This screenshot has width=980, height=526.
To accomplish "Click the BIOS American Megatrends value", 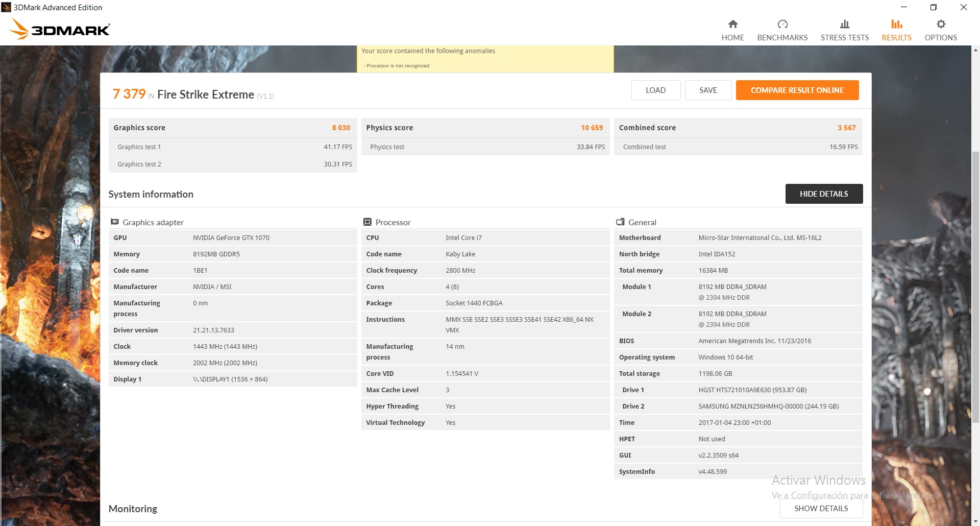I will coord(754,341).
